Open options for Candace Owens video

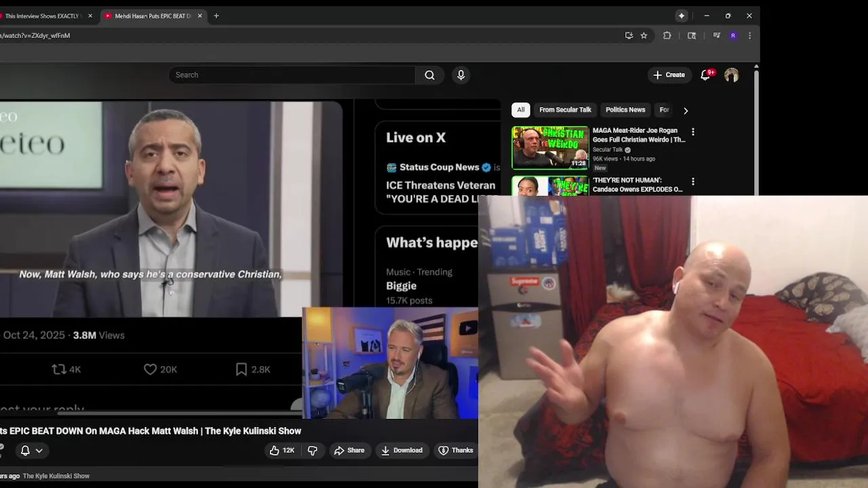coord(692,182)
